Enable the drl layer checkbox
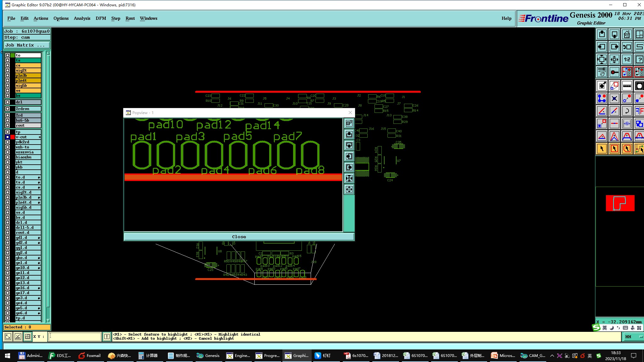 point(8,102)
